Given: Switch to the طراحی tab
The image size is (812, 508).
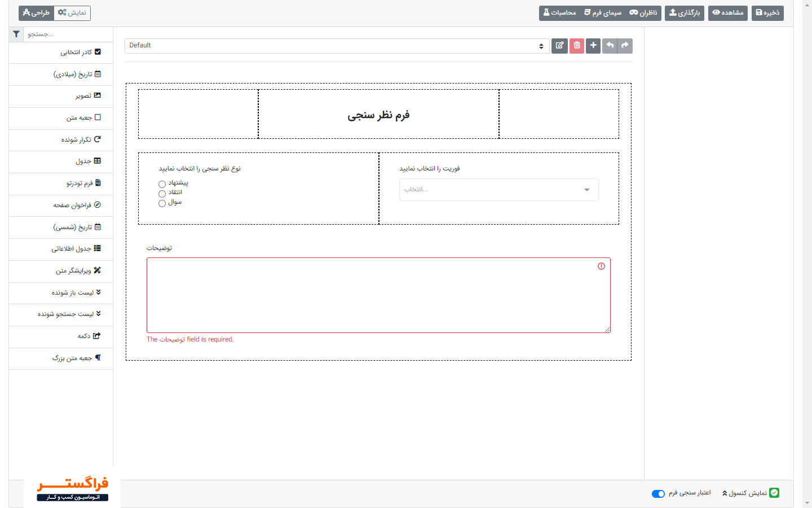Looking at the screenshot, I should point(37,13).
